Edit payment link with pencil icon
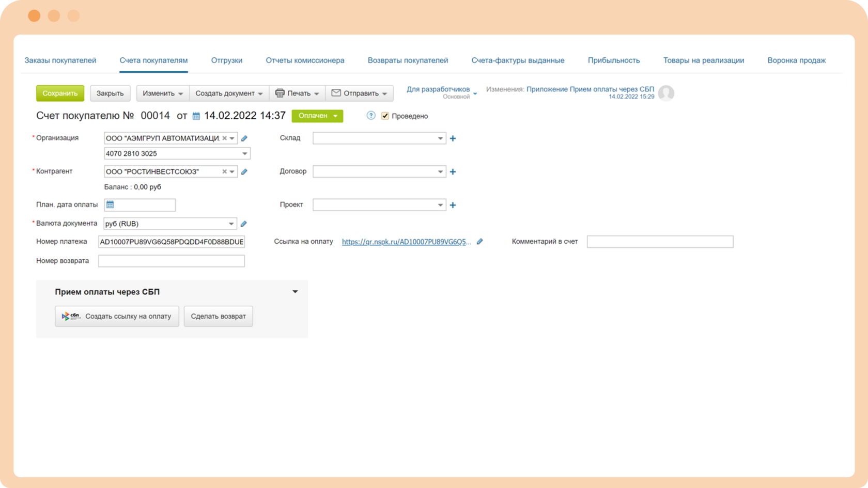868x488 pixels. [x=480, y=241]
